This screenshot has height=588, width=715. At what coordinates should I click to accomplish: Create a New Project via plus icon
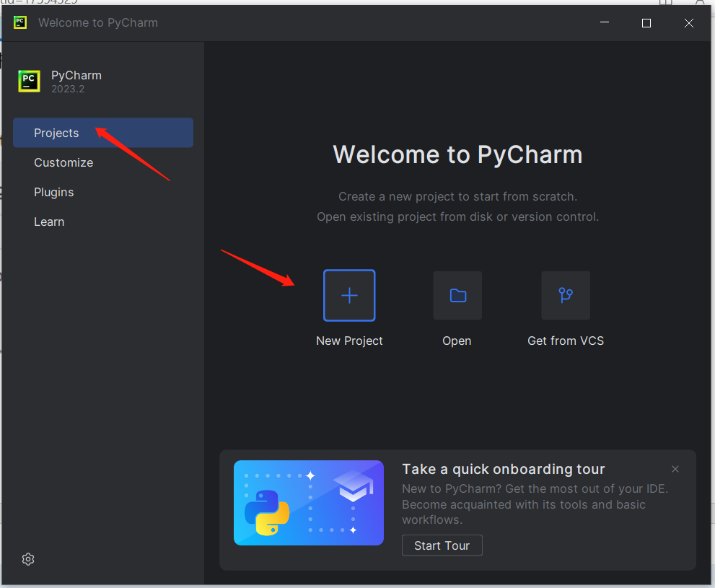(x=349, y=295)
